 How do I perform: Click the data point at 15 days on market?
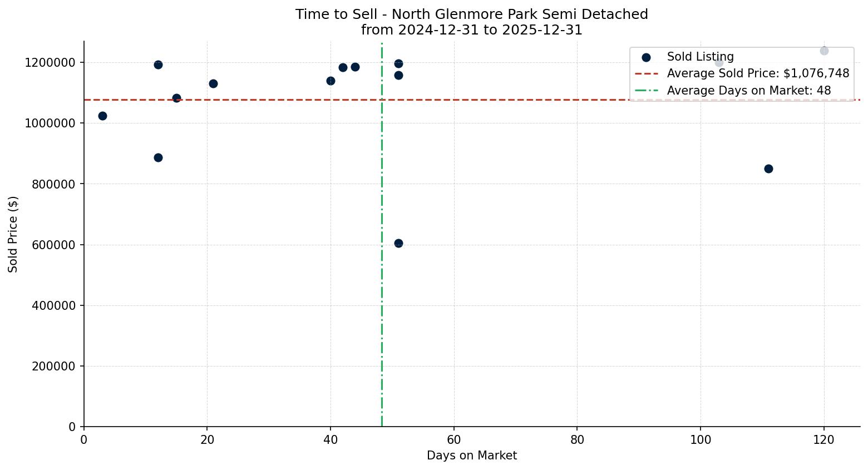(x=176, y=98)
